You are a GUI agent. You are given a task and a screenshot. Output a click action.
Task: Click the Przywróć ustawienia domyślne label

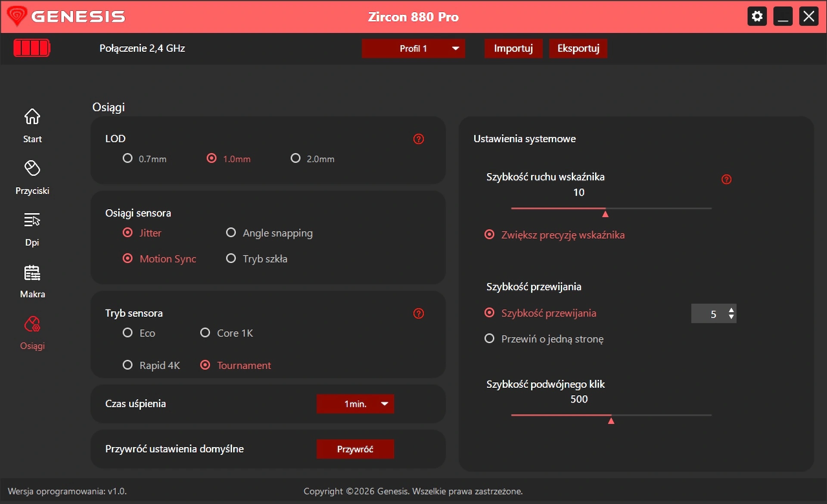point(174,449)
